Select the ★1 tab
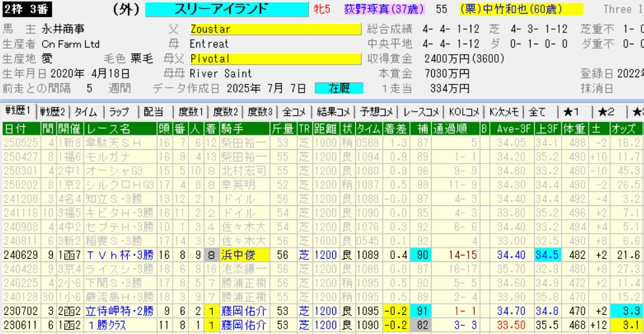 [x=571, y=112]
